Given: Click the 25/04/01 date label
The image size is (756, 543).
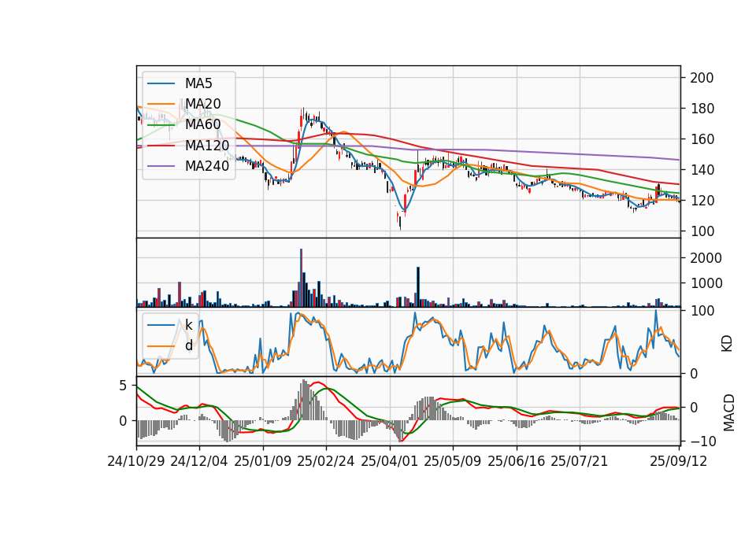Looking at the screenshot, I should 389,461.
